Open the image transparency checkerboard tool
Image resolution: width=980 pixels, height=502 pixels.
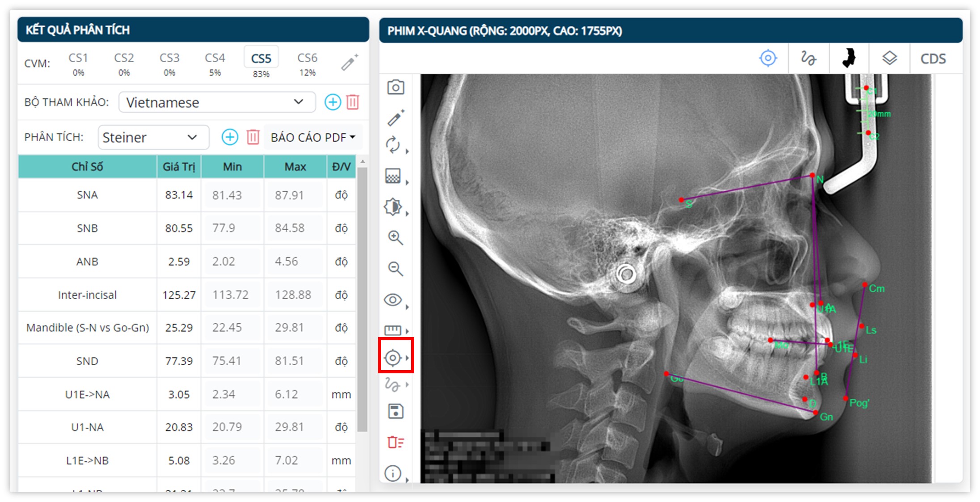393,176
